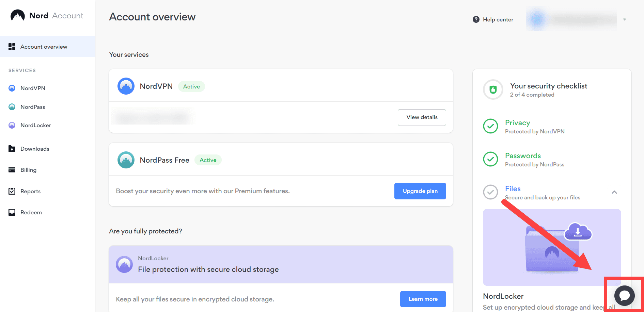Open NordPass service page
644x312 pixels.
click(33, 107)
